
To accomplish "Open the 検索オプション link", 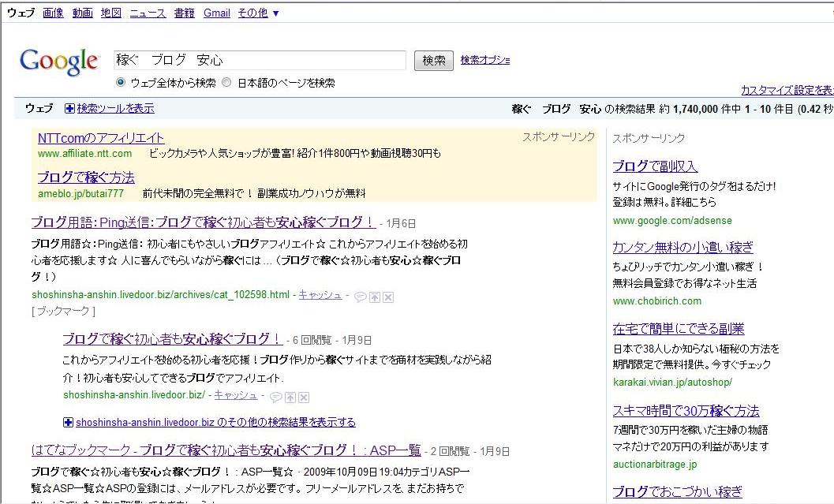I will (485, 60).
